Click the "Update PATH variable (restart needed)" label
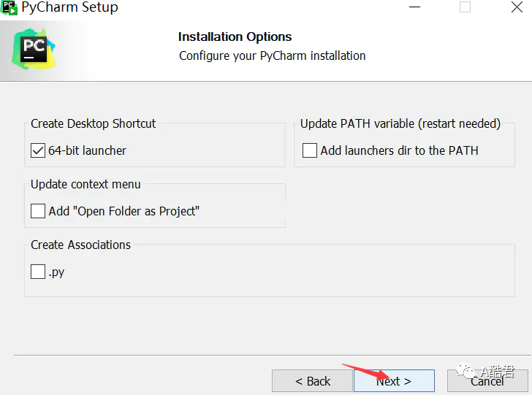 point(400,123)
